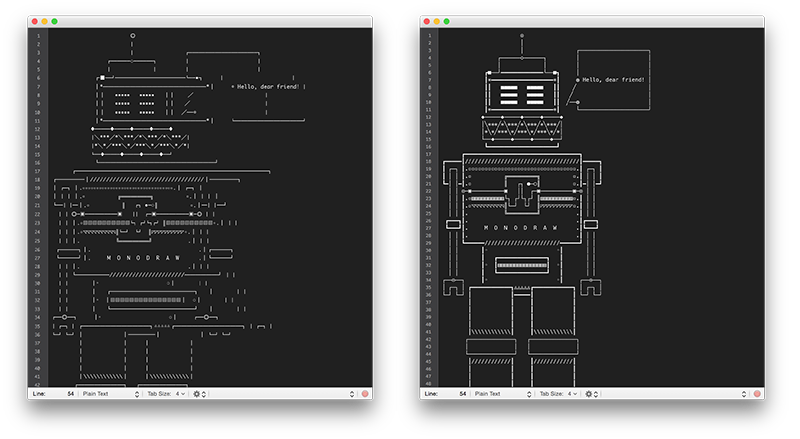Click the left window title bar
Viewport: 800px width, 439px height.
tap(200, 21)
